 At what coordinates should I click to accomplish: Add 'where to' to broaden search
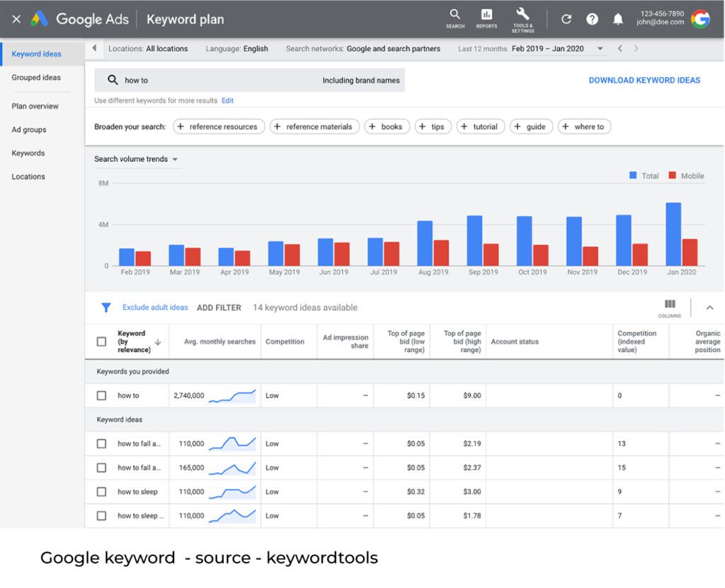click(x=584, y=127)
